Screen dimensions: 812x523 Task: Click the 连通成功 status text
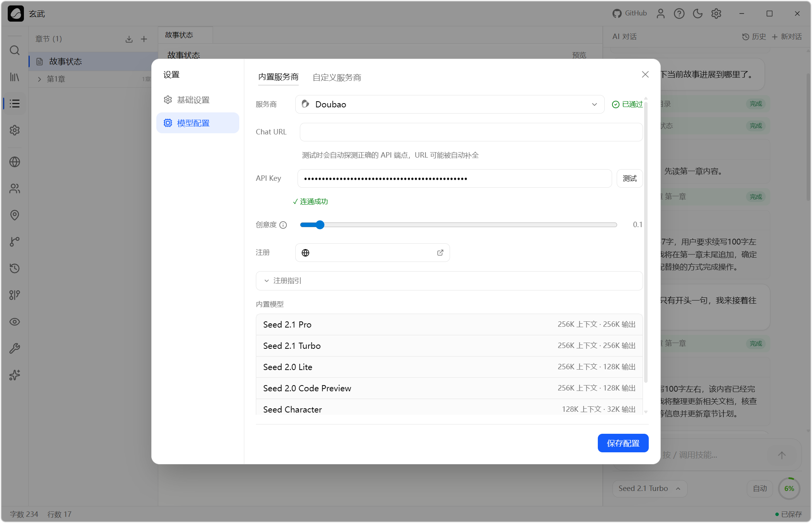pos(310,202)
